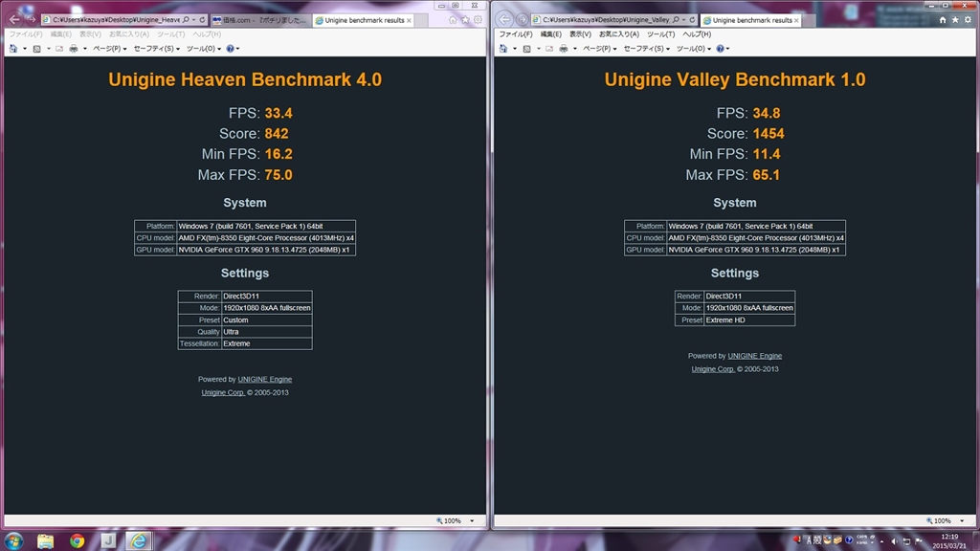Go forward in the Valley results window
The image size is (980, 551).
click(522, 20)
